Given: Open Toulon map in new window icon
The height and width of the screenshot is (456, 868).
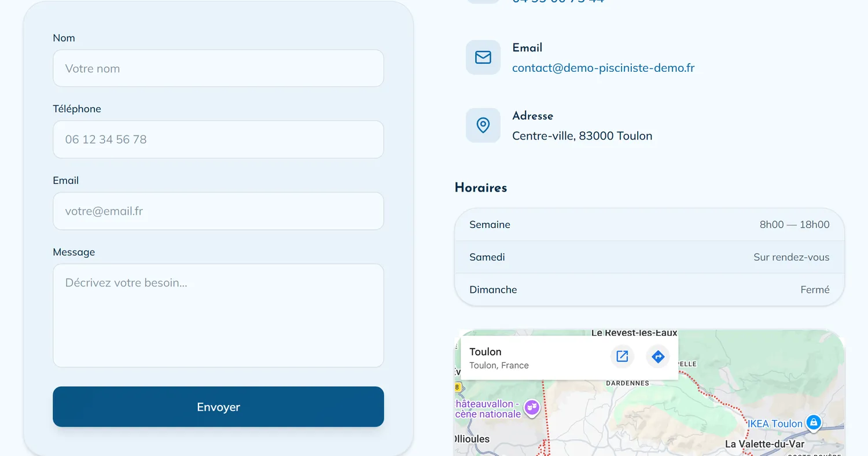Looking at the screenshot, I should (622, 356).
